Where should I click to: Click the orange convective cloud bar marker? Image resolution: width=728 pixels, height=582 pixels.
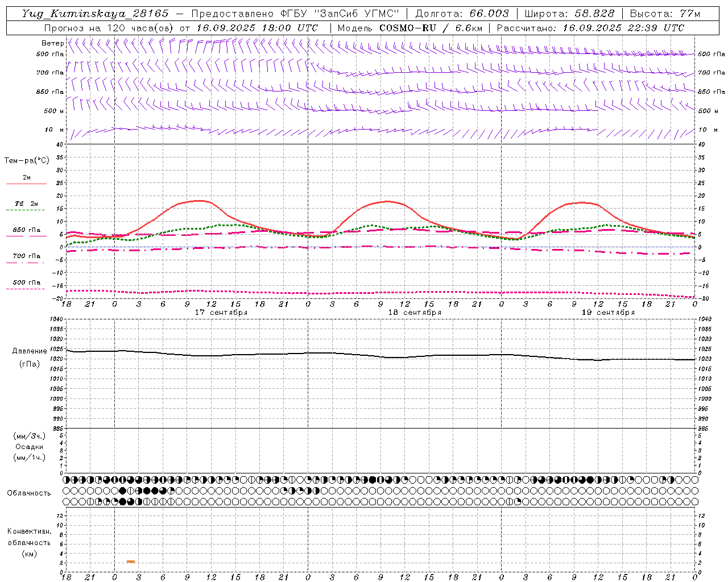[131, 562]
